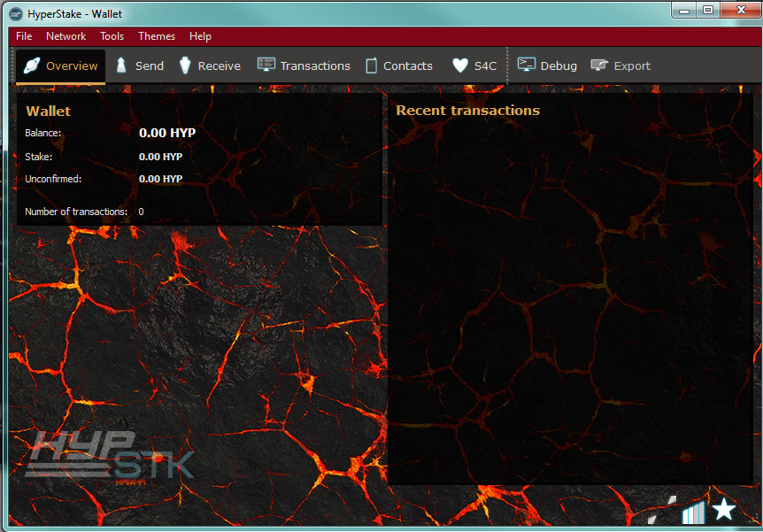This screenshot has width=763, height=532.
Task: Click the Stake value 0.00 HYP
Action: 160,157
